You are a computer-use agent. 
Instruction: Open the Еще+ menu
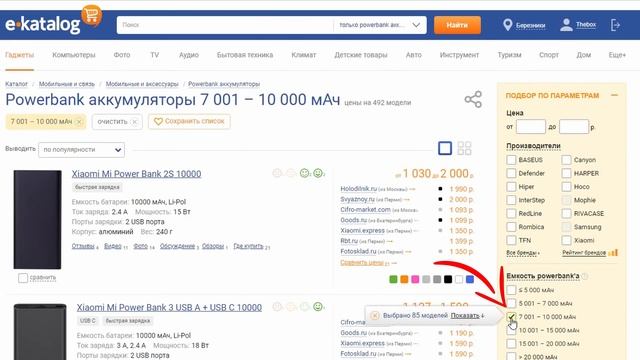(x=617, y=55)
